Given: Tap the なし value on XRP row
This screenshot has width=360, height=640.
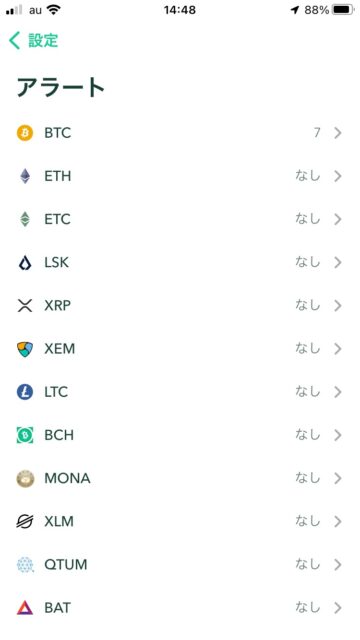Looking at the screenshot, I should [307, 305].
